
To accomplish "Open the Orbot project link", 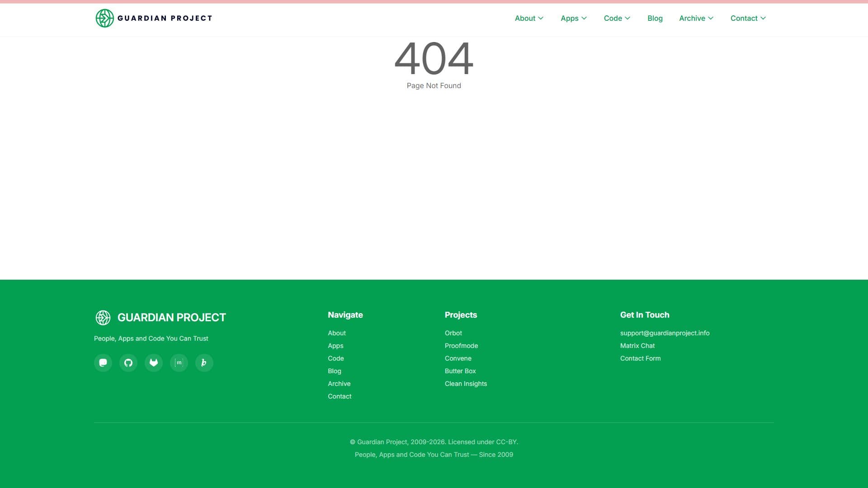I will 453,333.
